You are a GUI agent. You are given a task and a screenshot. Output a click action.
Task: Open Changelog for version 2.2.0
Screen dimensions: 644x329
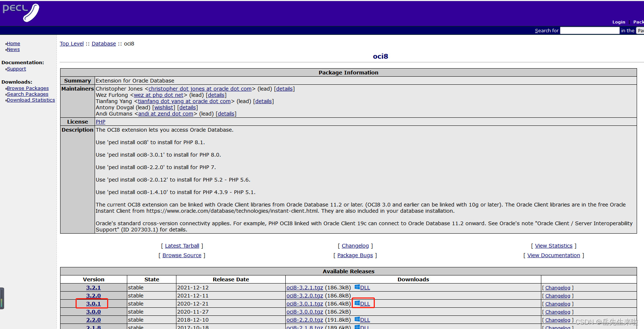[558, 320]
